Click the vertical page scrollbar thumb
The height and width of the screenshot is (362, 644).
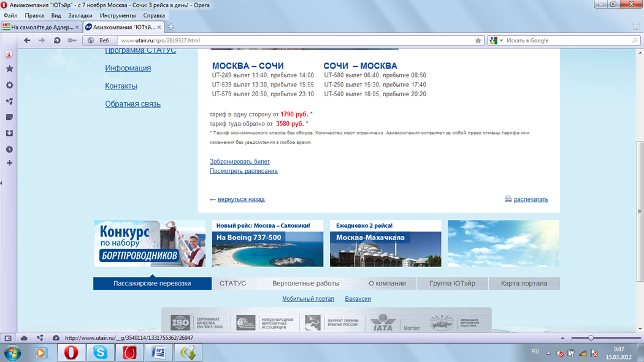click(640, 211)
